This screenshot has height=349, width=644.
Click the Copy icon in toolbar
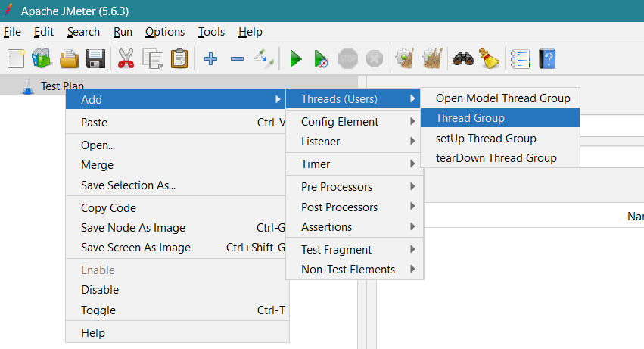(153, 59)
